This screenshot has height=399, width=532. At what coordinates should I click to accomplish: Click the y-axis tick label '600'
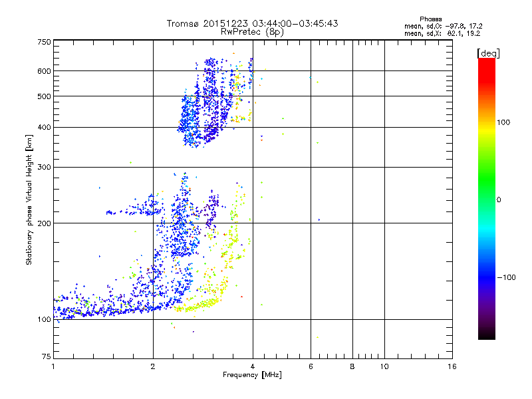pyautogui.click(x=45, y=71)
